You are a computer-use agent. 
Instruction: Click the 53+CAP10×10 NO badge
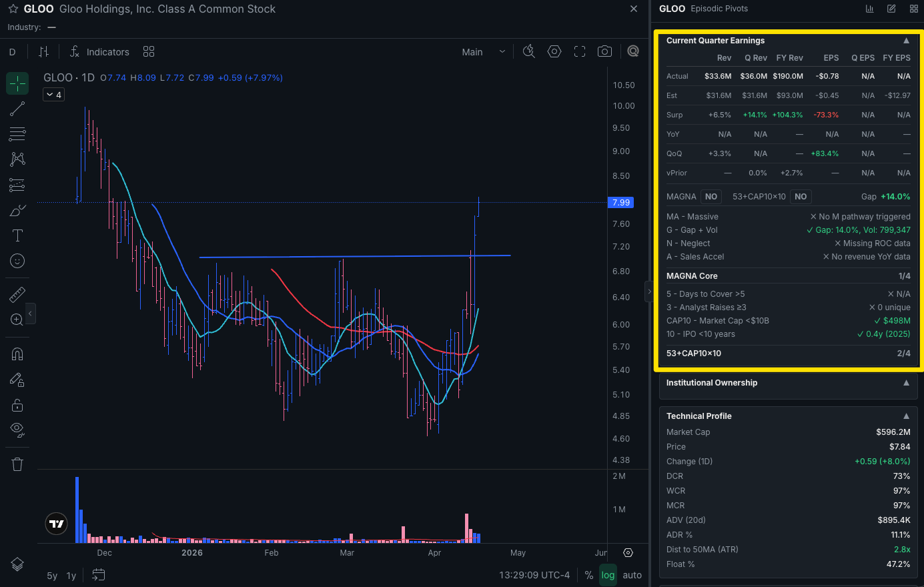pos(801,197)
